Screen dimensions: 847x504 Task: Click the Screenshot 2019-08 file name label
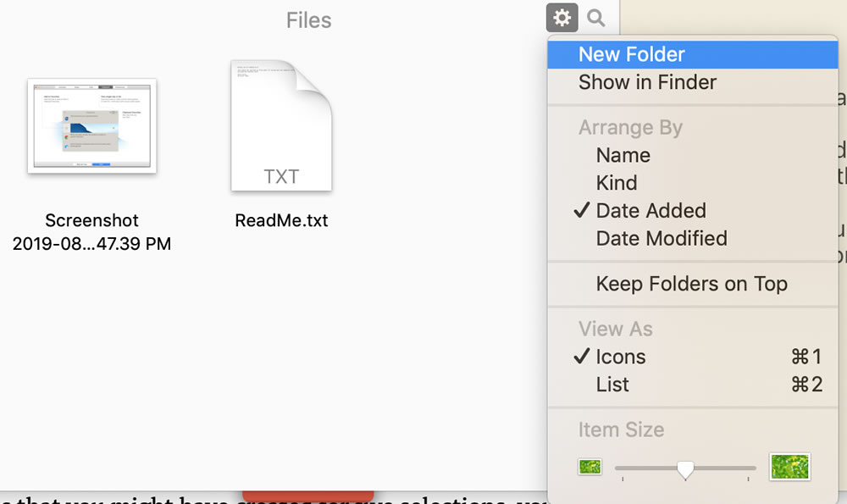coord(91,232)
